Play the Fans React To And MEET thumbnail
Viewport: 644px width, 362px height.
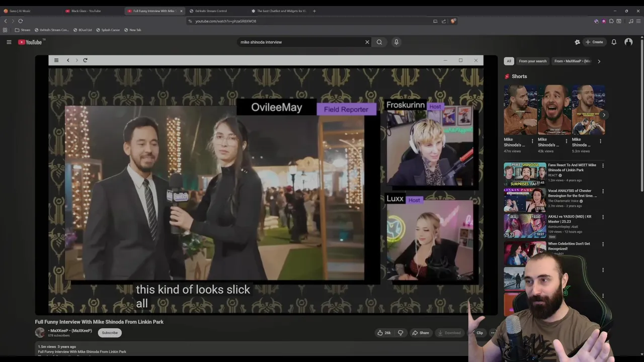tap(525, 174)
